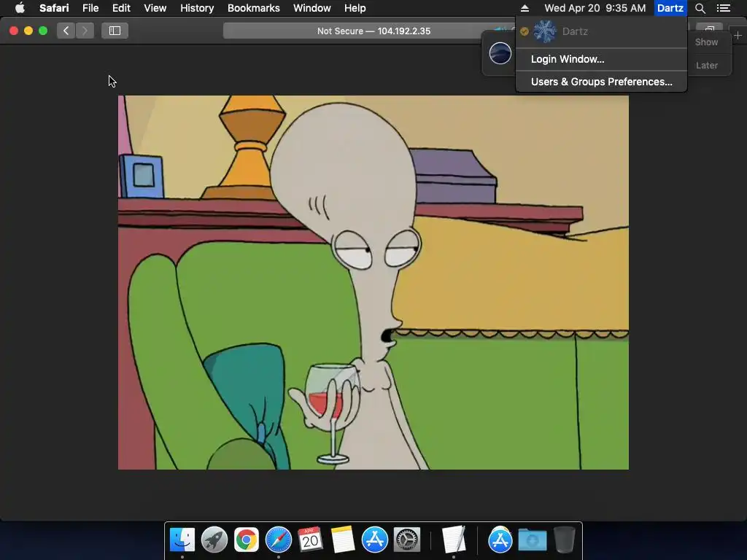Open System Preferences from the Dock

pos(406,540)
